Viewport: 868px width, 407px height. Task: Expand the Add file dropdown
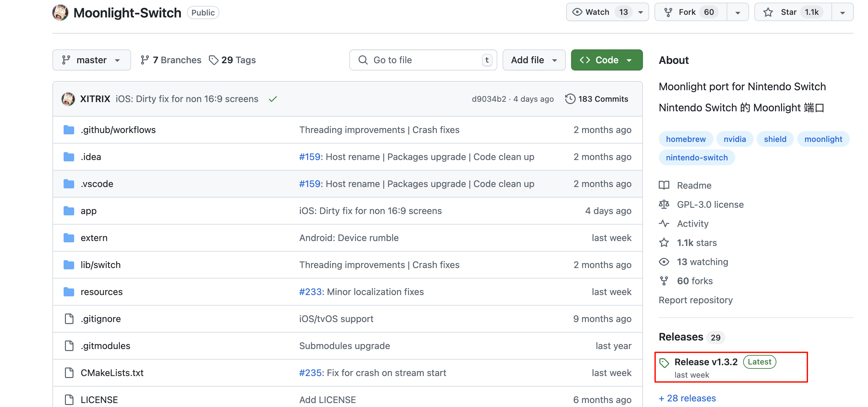534,60
